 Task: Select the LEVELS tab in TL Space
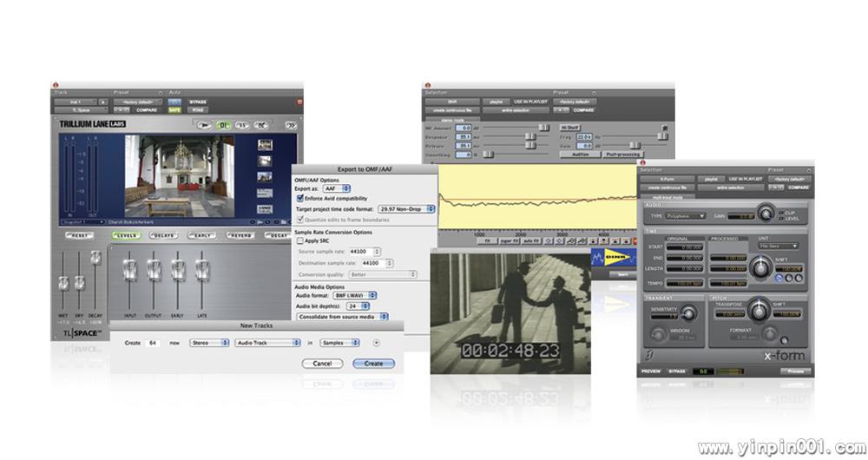coord(126,235)
